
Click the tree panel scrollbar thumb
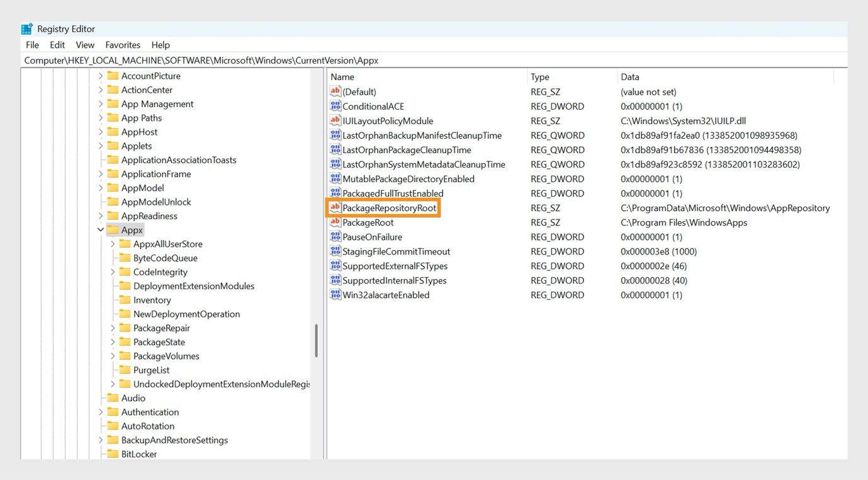point(318,340)
